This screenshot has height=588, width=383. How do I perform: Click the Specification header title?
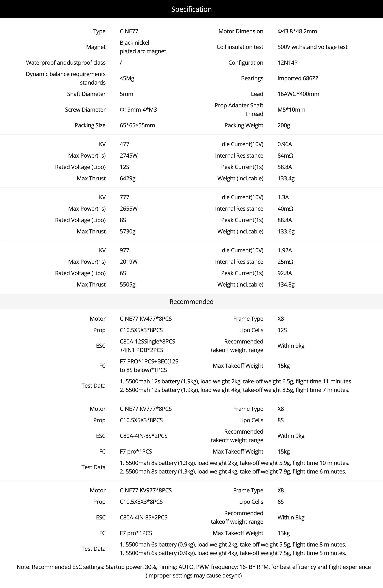coord(191,9)
